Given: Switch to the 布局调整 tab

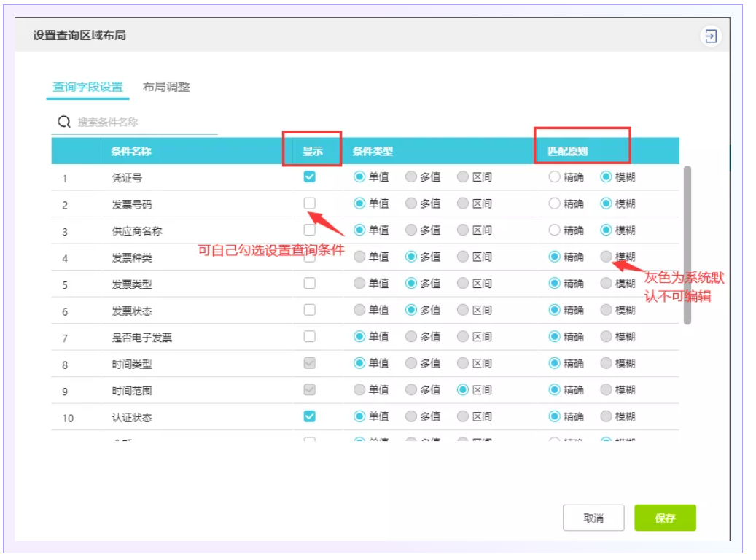Looking at the screenshot, I should click(166, 87).
